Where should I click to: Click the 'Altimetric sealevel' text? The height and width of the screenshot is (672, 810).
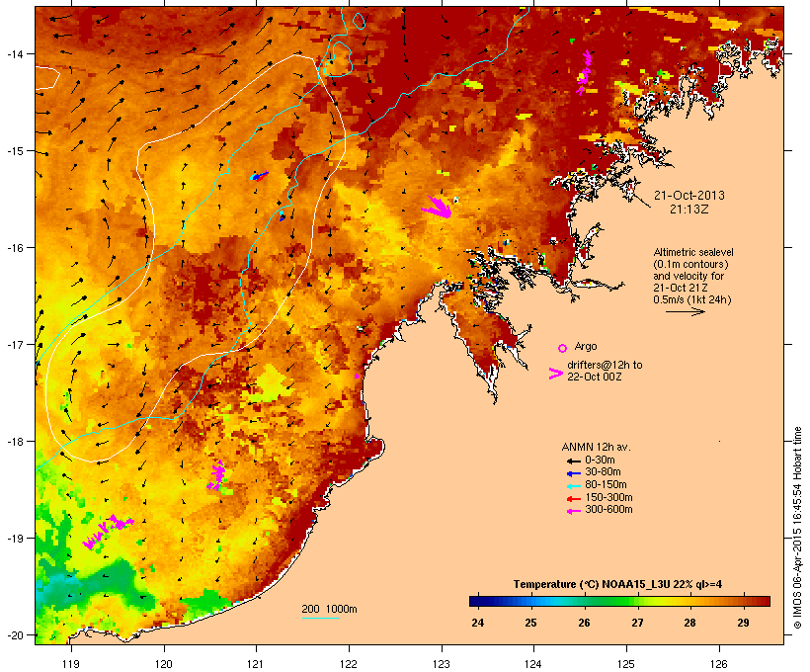point(693,252)
